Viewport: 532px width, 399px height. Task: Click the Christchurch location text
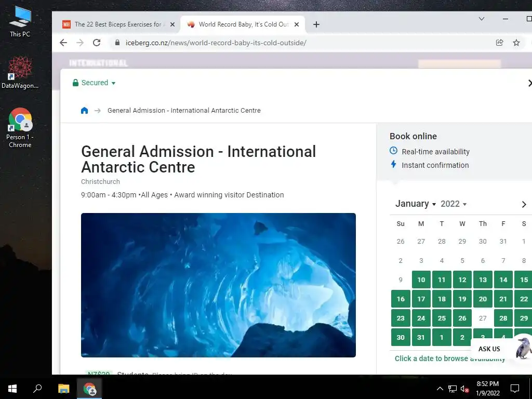100,181
